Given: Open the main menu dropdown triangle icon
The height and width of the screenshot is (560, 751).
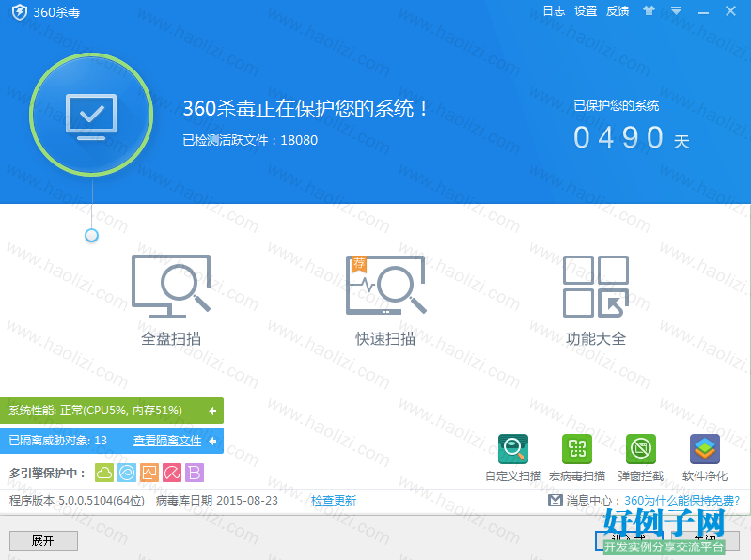Looking at the screenshot, I should point(676,11).
